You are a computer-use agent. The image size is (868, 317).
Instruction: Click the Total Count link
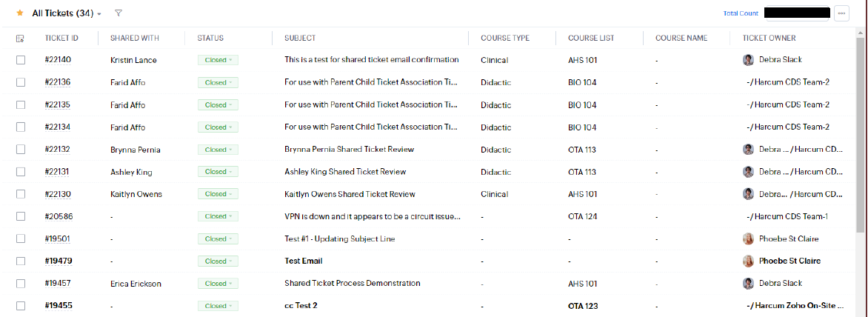(x=741, y=13)
